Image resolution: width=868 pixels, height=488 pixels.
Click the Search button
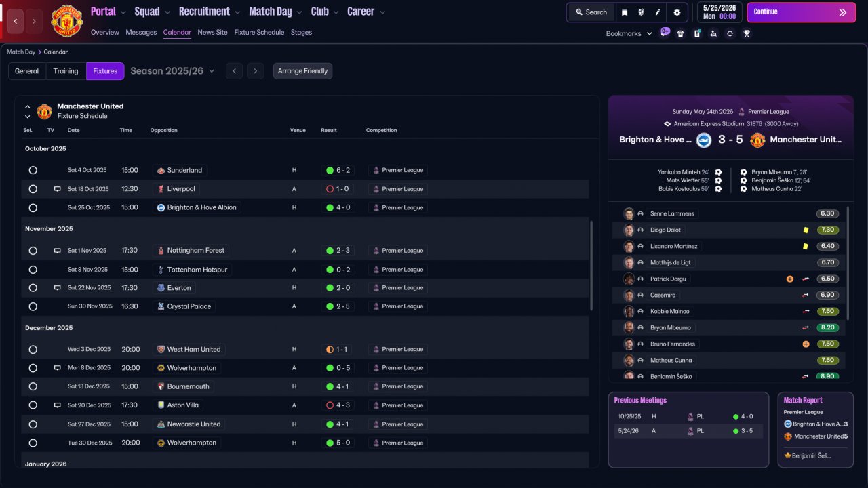[x=591, y=12]
